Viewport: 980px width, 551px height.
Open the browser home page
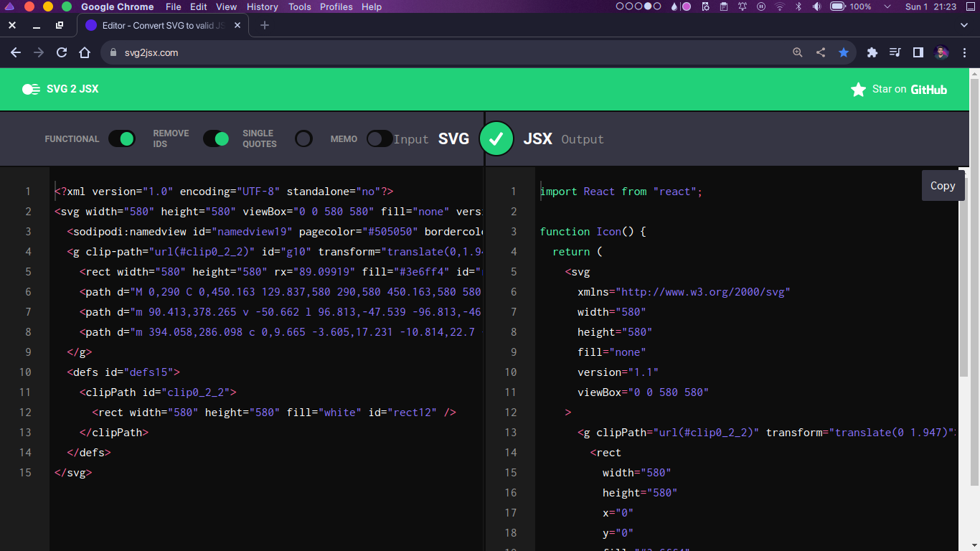pos(85,52)
